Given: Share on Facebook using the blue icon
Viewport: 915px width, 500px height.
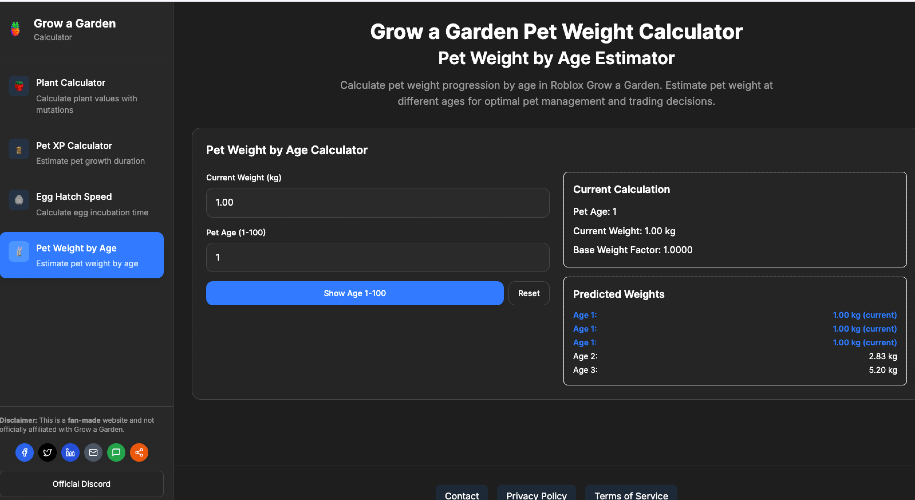Looking at the screenshot, I should tap(25, 452).
